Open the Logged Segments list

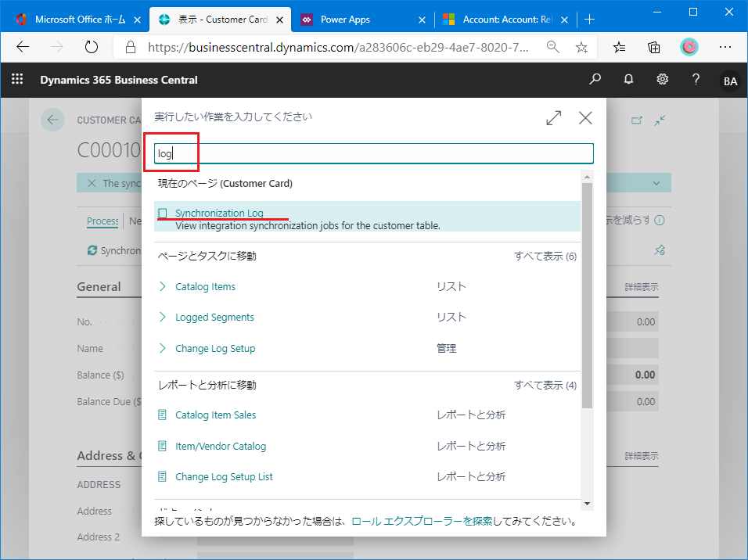tap(214, 318)
